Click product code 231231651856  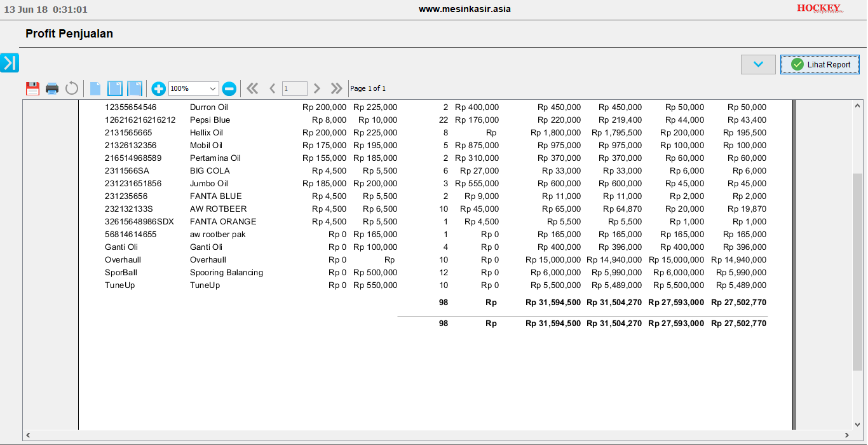tap(133, 184)
